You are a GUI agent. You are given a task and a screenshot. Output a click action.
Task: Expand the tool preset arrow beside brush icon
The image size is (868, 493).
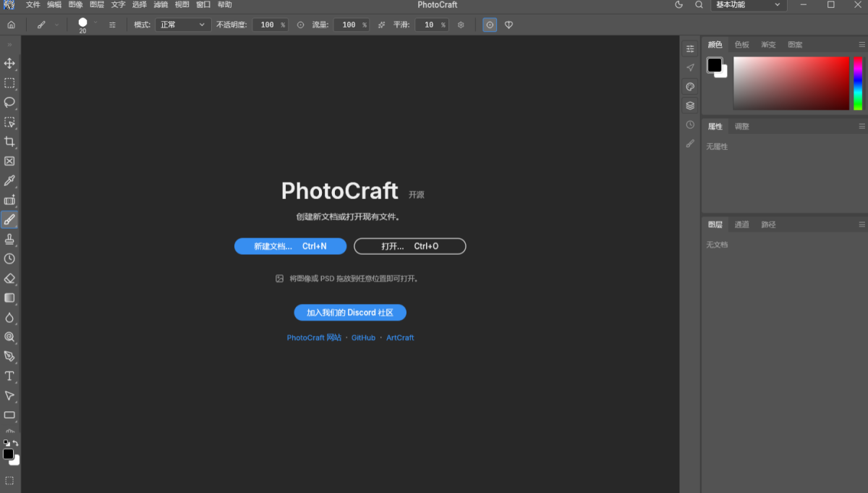56,25
